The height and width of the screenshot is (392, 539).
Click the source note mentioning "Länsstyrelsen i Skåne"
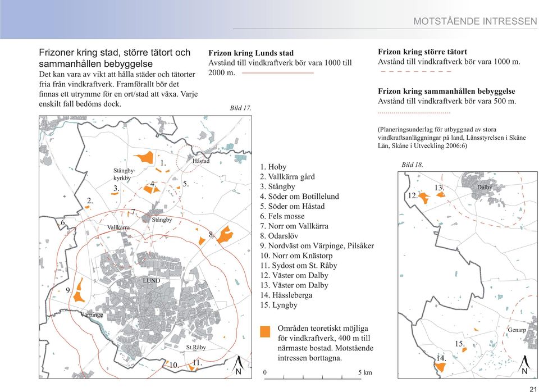[x=452, y=138]
